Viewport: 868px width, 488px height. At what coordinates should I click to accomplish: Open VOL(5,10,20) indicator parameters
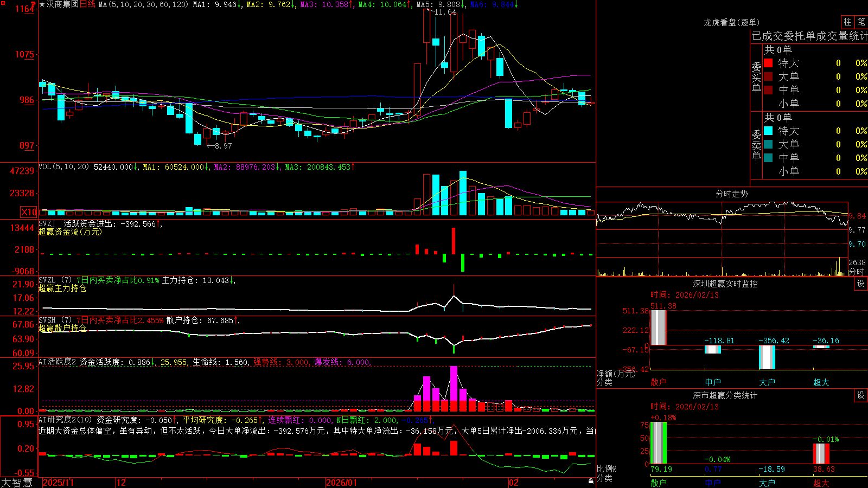[x=63, y=167]
